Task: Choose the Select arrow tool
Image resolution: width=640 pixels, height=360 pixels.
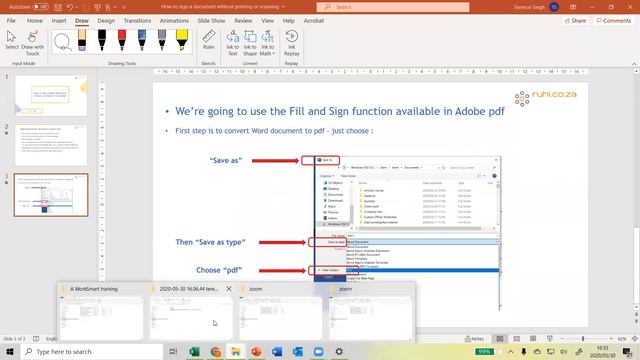Action: 11,40
